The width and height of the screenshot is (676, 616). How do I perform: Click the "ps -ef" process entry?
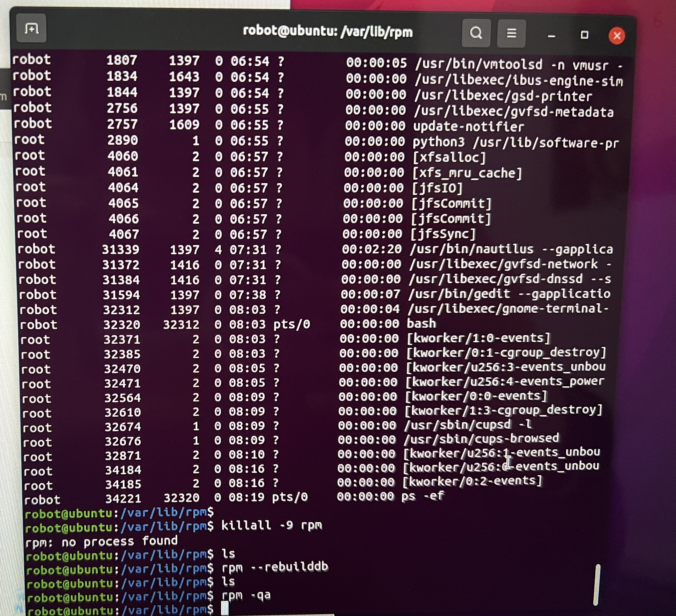tap(422, 496)
